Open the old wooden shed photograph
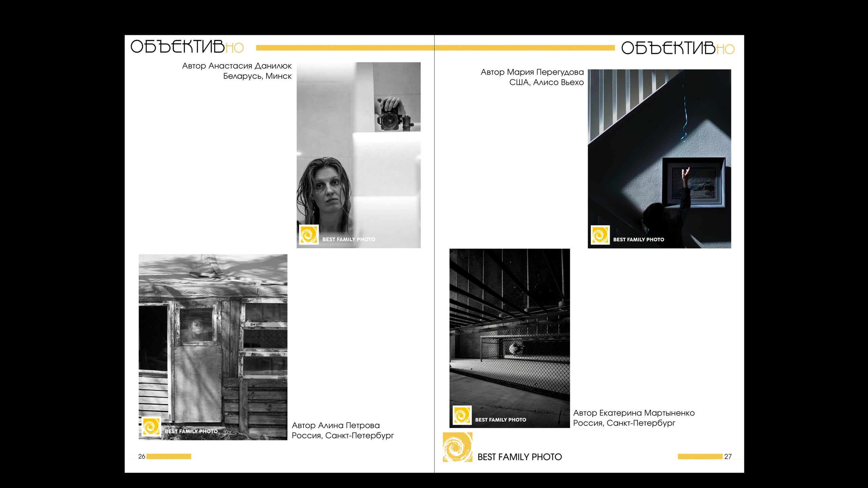Image resolution: width=868 pixels, height=488 pixels. click(x=213, y=347)
